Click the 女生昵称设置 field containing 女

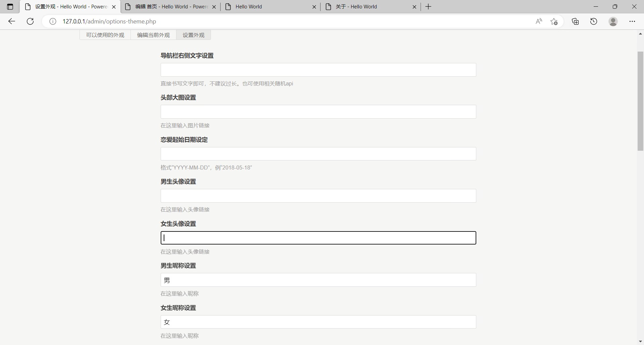tap(318, 322)
